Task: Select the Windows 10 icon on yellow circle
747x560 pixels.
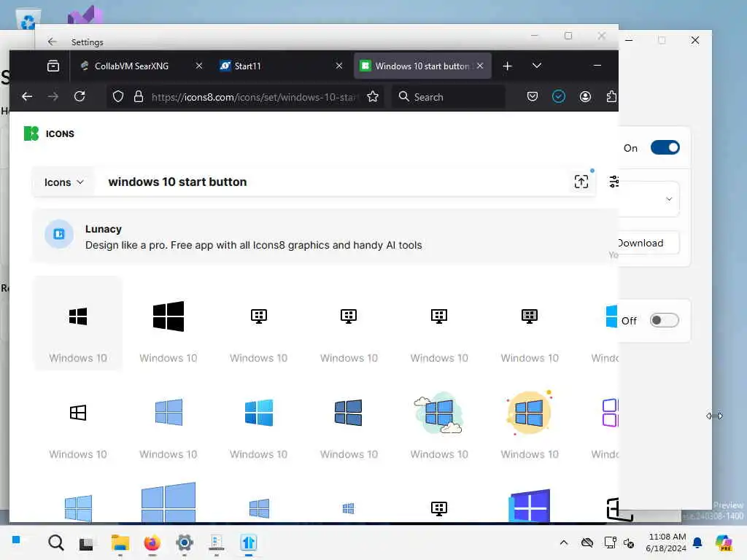Action: click(529, 413)
